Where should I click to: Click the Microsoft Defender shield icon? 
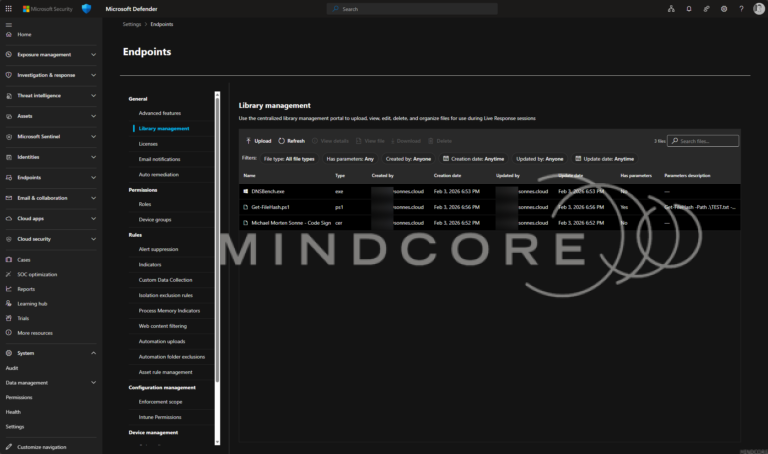point(86,9)
